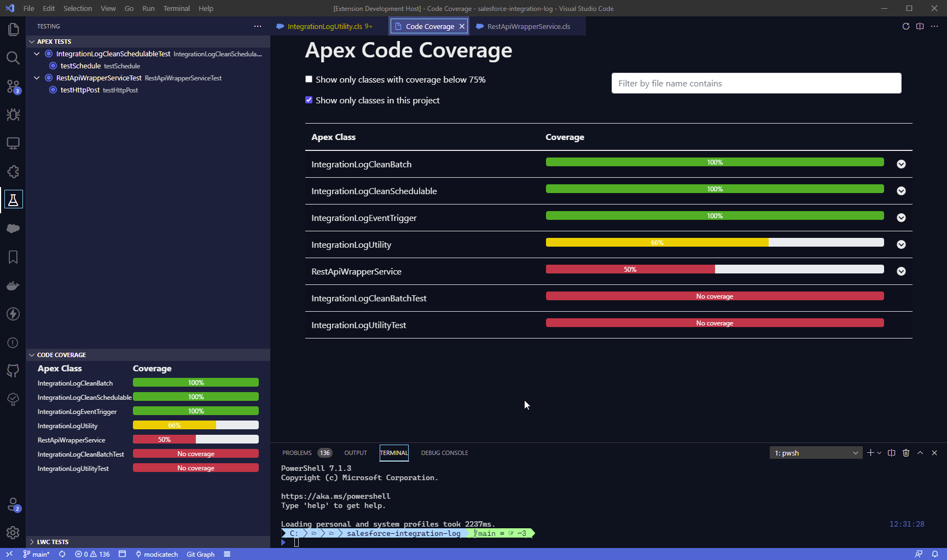The height and width of the screenshot is (560, 947).
Task: Open the Explorer view in activity bar
Action: (x=13, y=30)
